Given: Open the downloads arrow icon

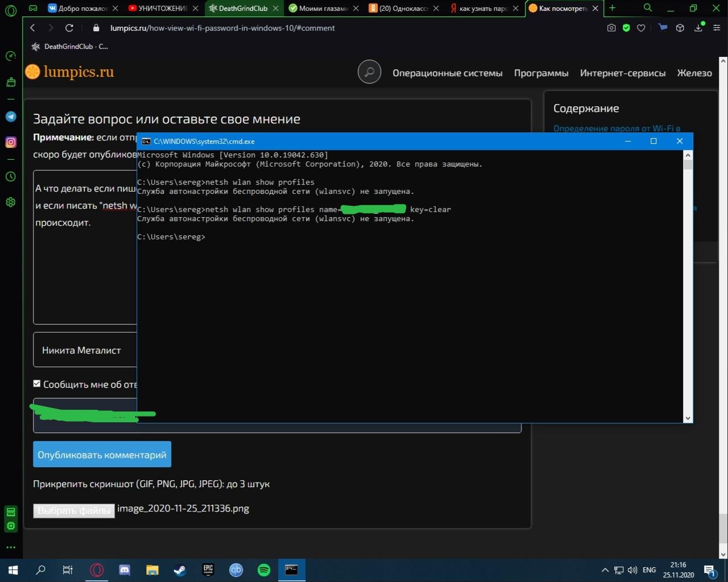Looking at the screenshot, I should (x=698, y=28).
